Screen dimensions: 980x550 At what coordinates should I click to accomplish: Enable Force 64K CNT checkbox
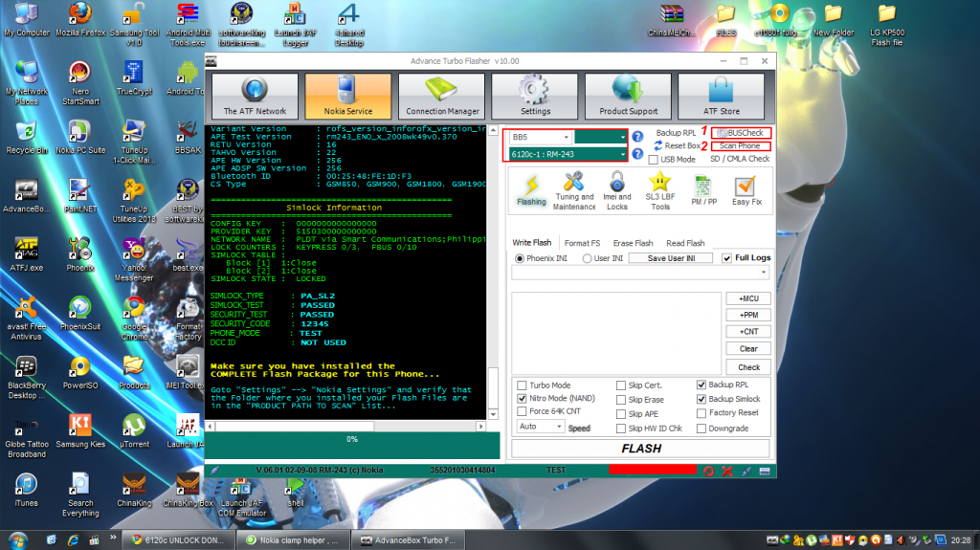coord(522,411)
